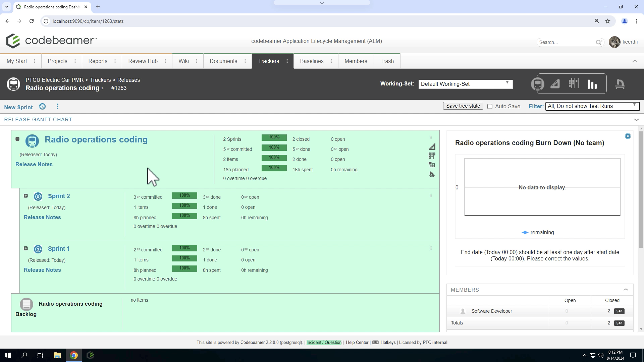644x362 pixels.
Task: Click the microscope coverage icon in header
Action: pos(620,84)
